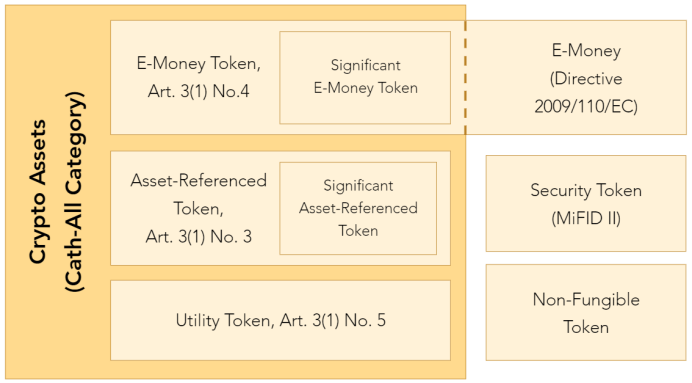Viewport: 692px width, 383px height.
Task: Click the Crypto Assets vertical label
Action: (x=37, y=192)
